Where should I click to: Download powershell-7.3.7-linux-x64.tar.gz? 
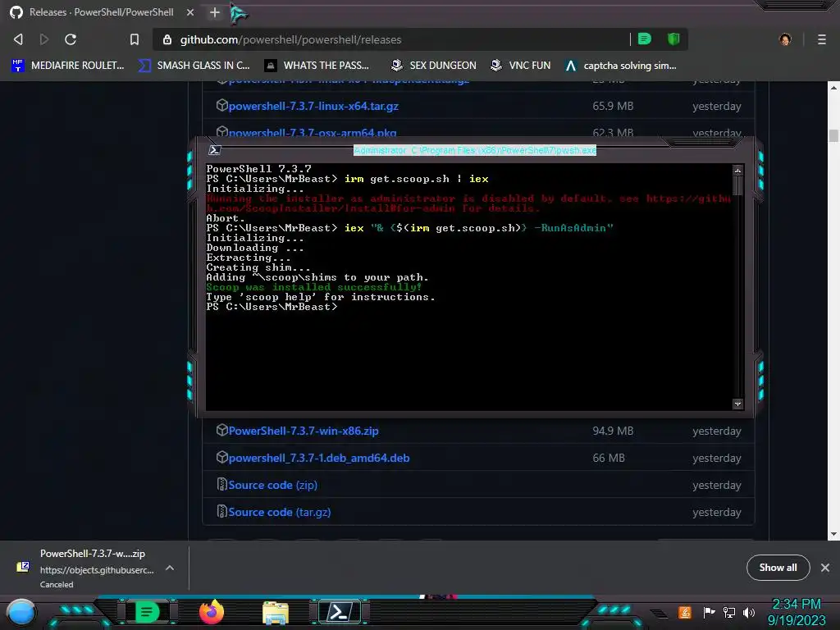coord(313,106)
